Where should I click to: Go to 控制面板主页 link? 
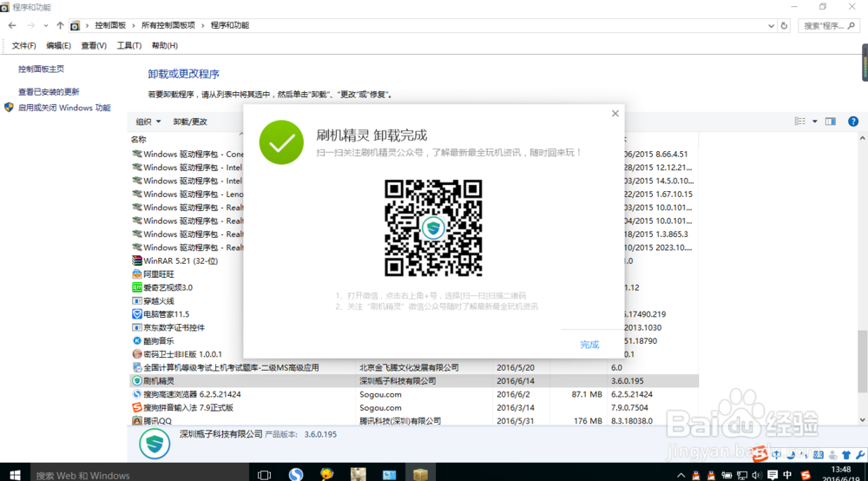pos(41,69)
